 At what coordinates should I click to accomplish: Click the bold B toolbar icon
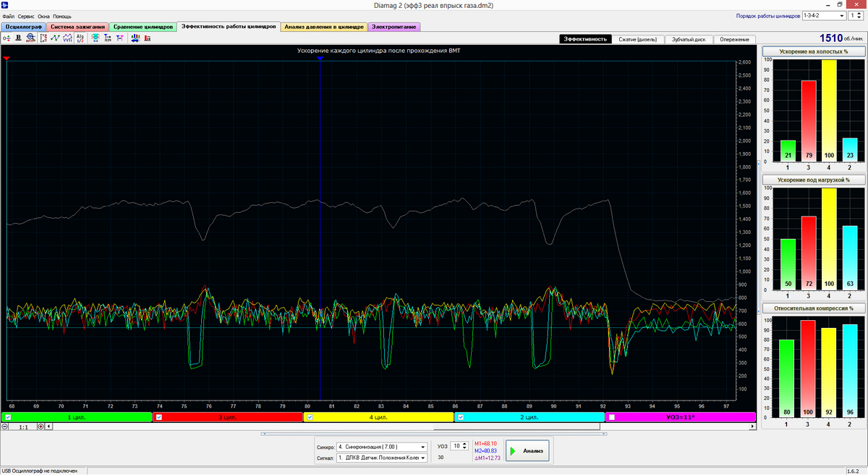[x=19, y=38]
